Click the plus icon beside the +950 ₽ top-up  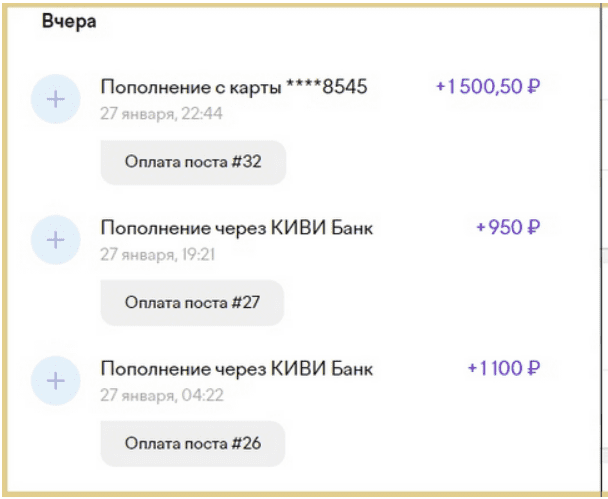[x=56, y=240]
